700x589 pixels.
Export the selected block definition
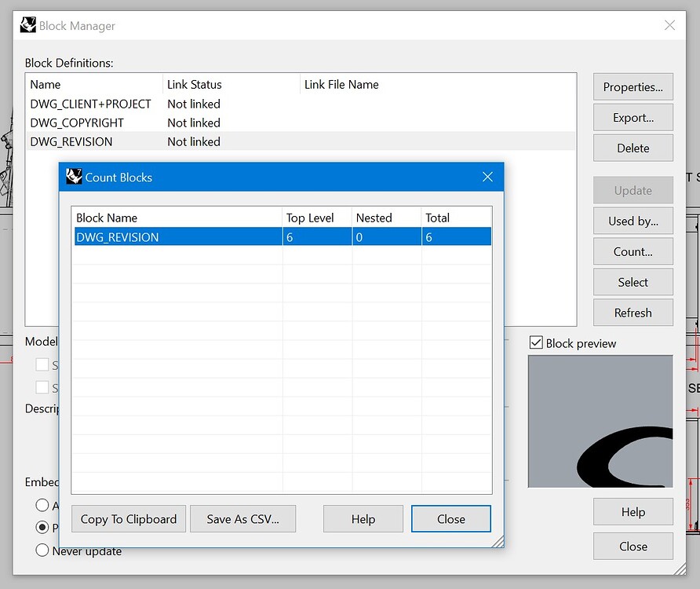[633, 117]
